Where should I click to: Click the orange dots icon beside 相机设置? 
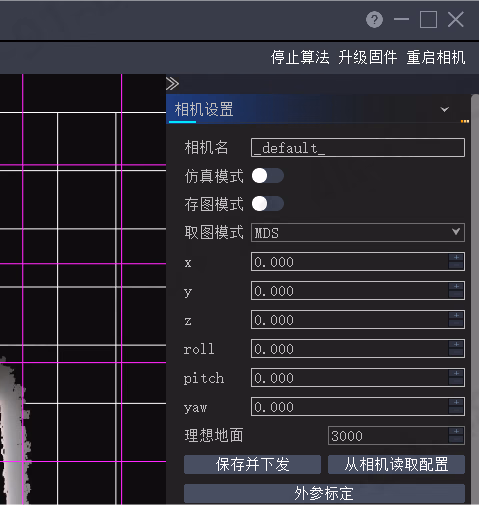click(x=465, y=121)
